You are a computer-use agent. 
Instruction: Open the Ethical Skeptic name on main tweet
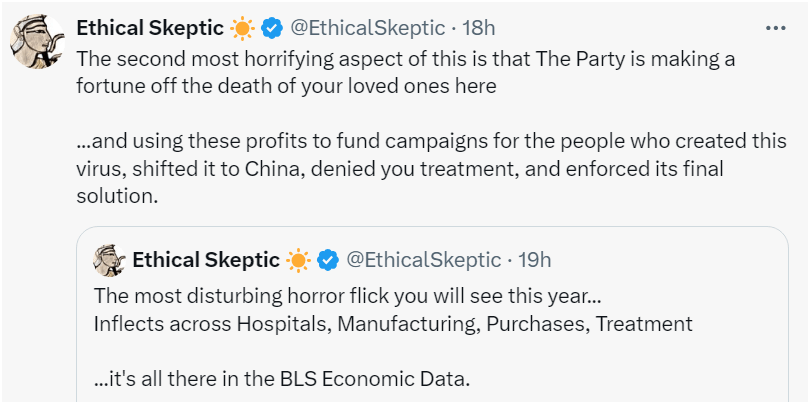tap(149, 28)
